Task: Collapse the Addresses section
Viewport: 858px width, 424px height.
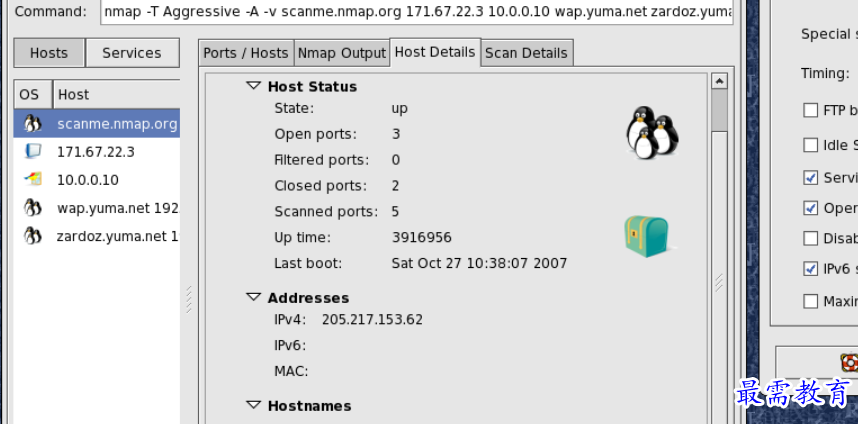Action: pyautogui.click(x=253, y=298)
